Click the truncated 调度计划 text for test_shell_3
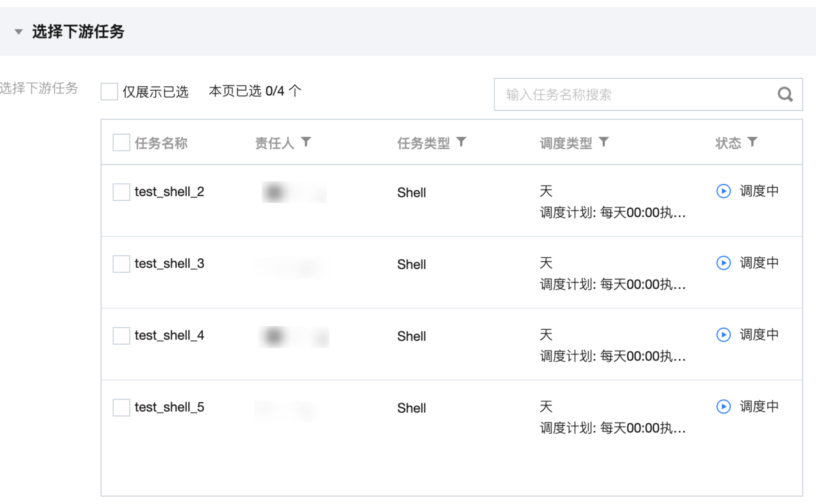 612,284
